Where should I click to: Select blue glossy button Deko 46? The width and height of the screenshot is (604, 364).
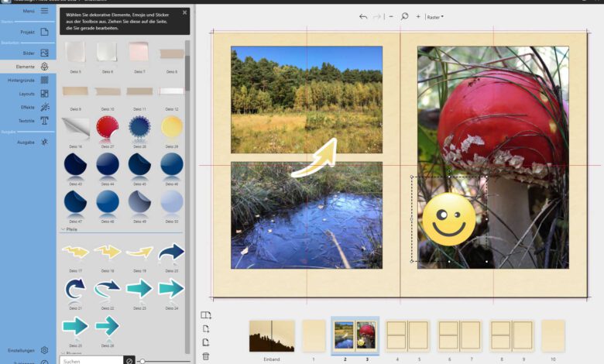point(172,164)
